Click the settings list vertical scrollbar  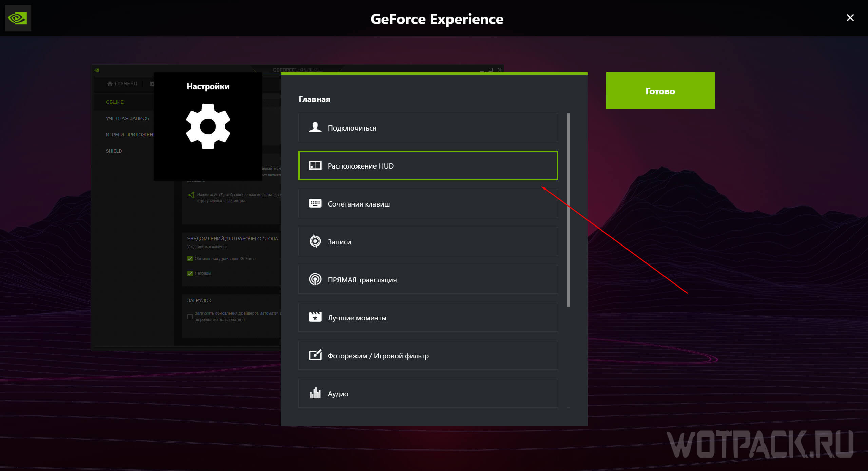(x=568, y=210)
